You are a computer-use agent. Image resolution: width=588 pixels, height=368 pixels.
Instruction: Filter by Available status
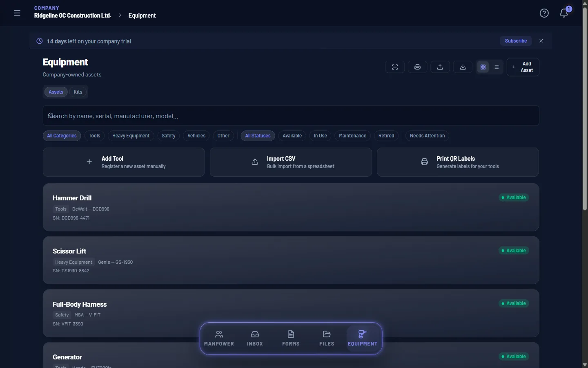pyautogui.click(x=292, y=136)
